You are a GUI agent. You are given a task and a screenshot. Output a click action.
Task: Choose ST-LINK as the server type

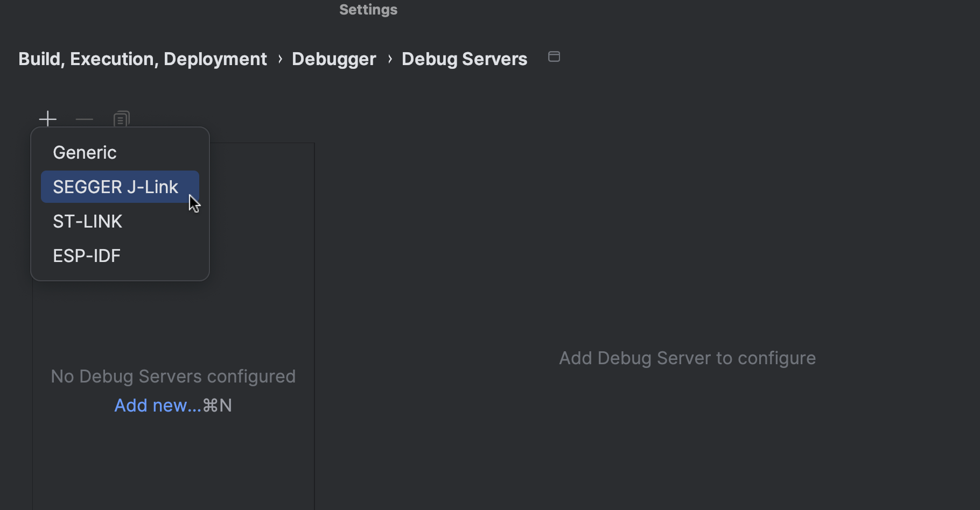87,221
